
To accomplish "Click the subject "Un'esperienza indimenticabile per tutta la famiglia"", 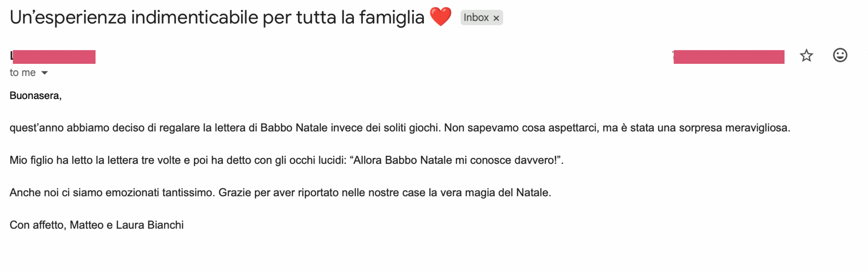I will pyautogui.click(x=217, y=17).
